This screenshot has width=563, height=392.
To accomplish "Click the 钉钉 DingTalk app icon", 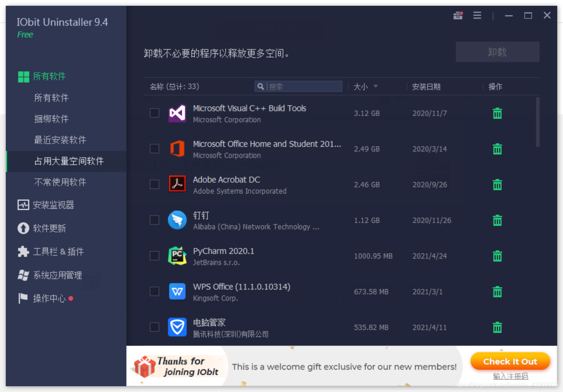I will point(177,220).
